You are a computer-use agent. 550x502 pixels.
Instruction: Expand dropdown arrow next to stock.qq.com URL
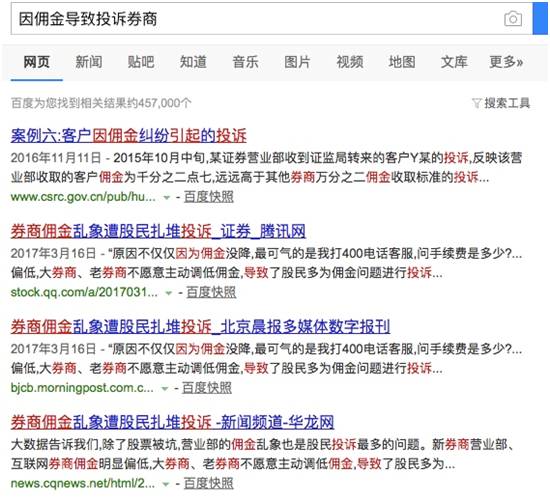click(168, 293)
